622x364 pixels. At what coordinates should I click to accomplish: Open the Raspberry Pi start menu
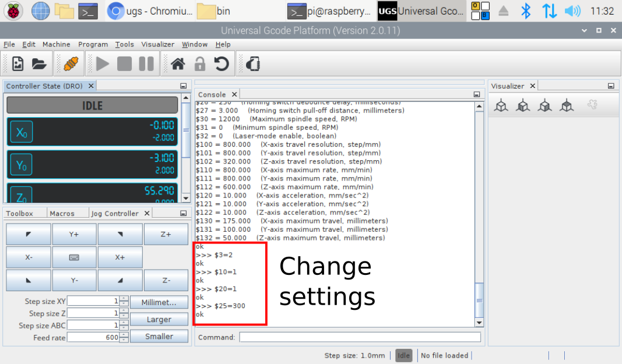pos(13,11)
